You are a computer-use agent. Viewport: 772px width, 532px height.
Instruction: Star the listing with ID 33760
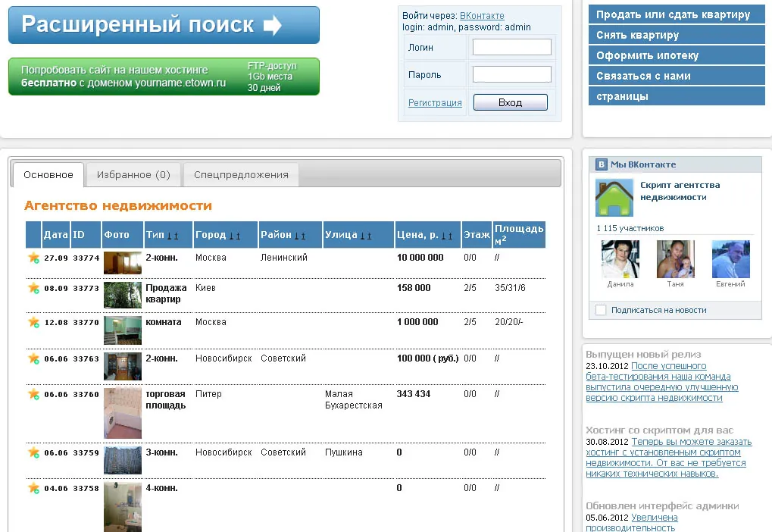(x=33, y=394)
